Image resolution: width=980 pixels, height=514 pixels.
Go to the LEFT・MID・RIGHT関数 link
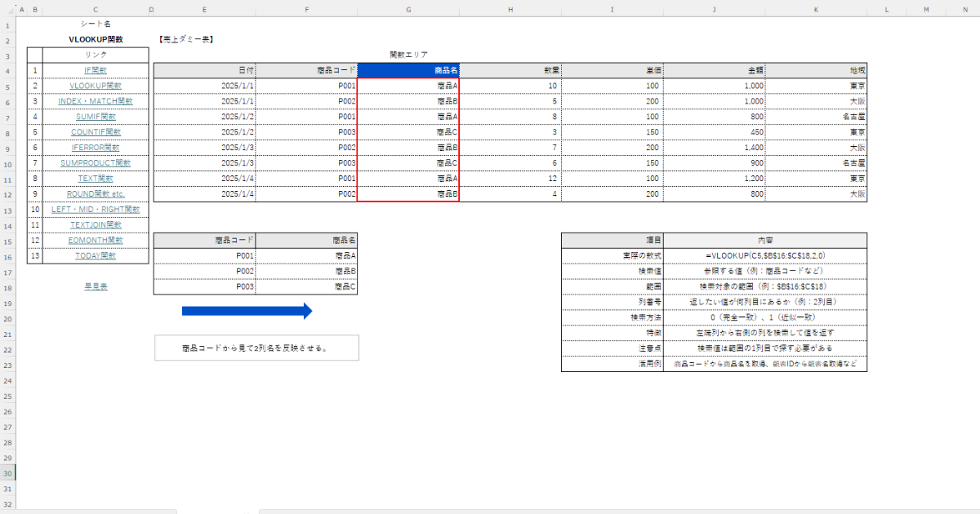point(96,209)
